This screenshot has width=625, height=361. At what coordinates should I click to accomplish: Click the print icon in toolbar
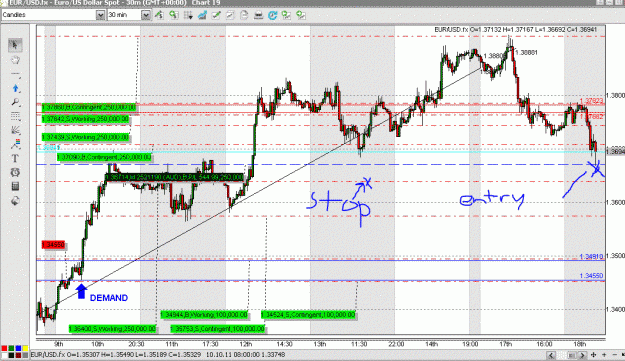click(x=259, y=15)
